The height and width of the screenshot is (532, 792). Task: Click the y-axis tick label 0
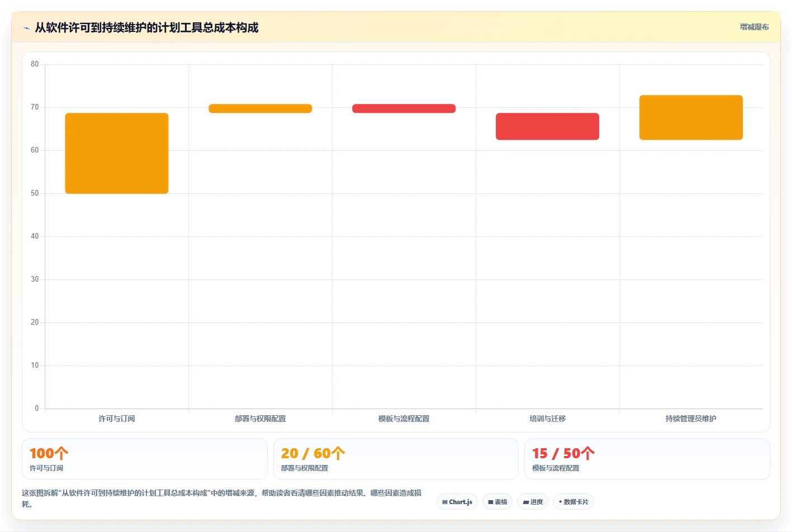click(37, 408)
